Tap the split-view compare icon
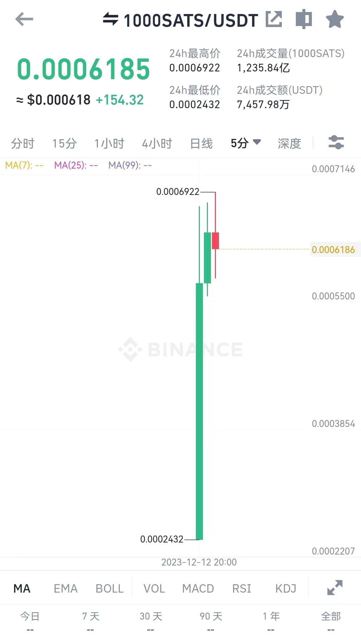The image size is (361, 644). pos(304,19)
